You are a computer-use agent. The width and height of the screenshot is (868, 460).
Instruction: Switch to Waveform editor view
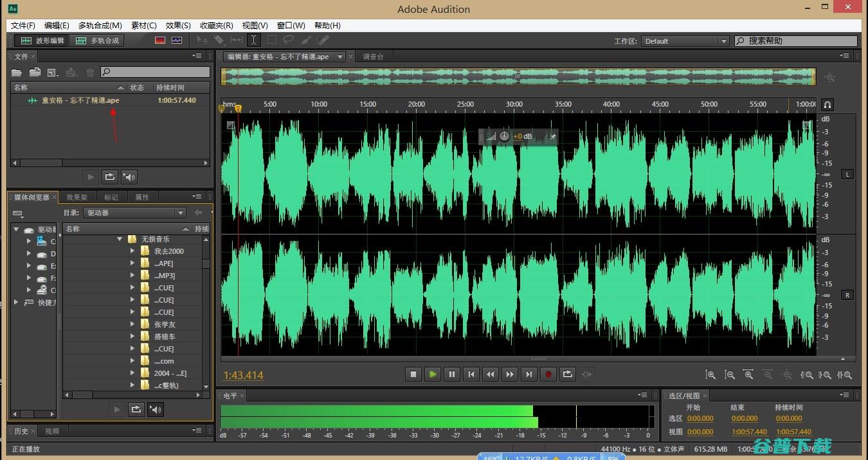(42, 40)
